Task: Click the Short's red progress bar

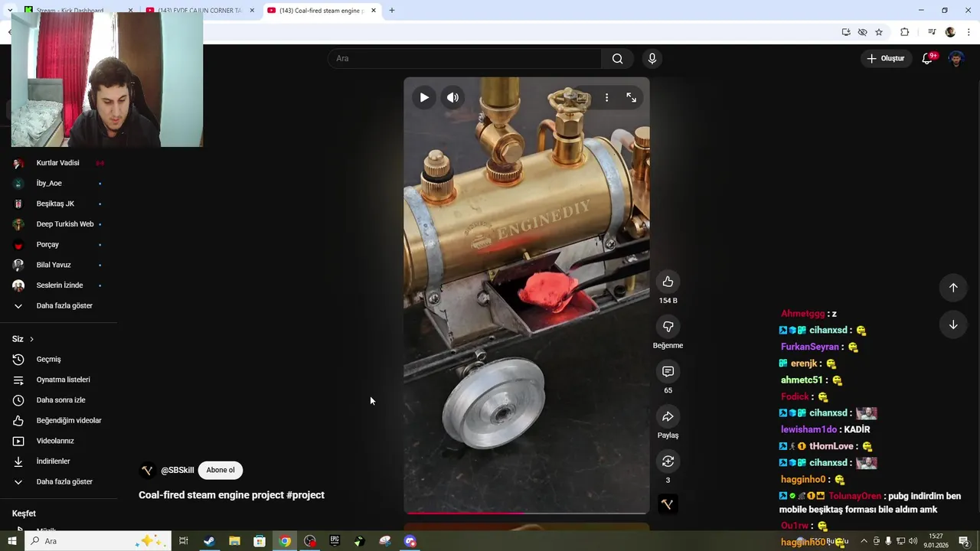Action: coord(527,513)
